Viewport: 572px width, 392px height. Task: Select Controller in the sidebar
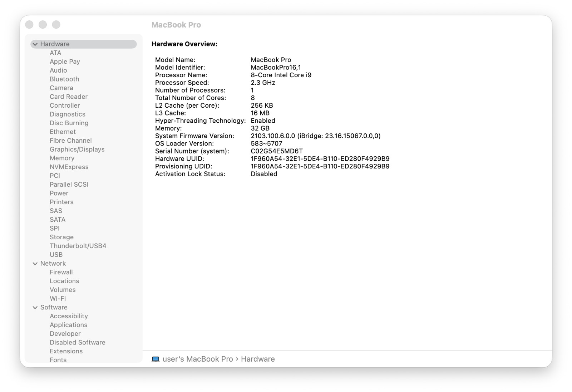point(65,106)
